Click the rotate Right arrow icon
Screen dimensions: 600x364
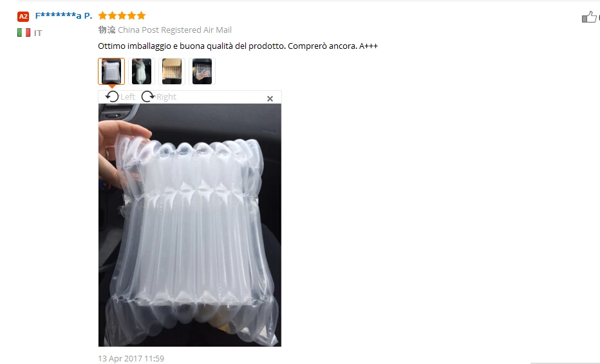pyautogui.click(x=147, y=96)
